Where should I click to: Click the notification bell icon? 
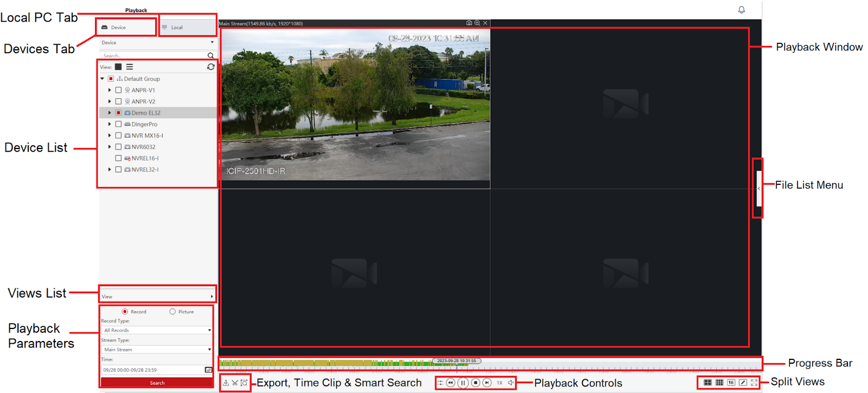pyautogui.click(x=742, y=10)
